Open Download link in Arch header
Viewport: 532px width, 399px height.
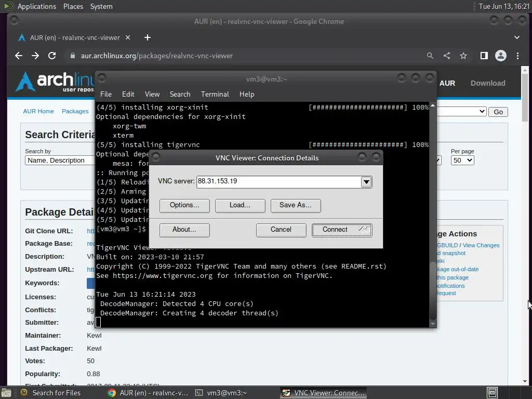[x=488, y=84]
